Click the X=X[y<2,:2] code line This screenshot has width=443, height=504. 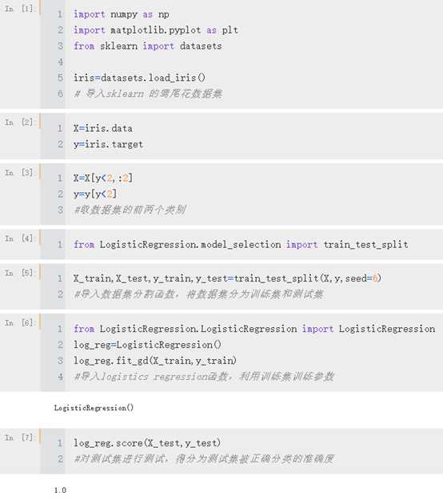click(103, 178)
